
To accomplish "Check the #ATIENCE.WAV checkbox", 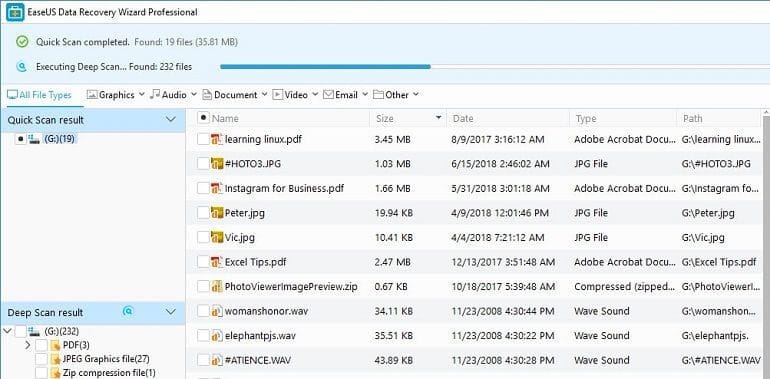I will (x=203, y=360).
